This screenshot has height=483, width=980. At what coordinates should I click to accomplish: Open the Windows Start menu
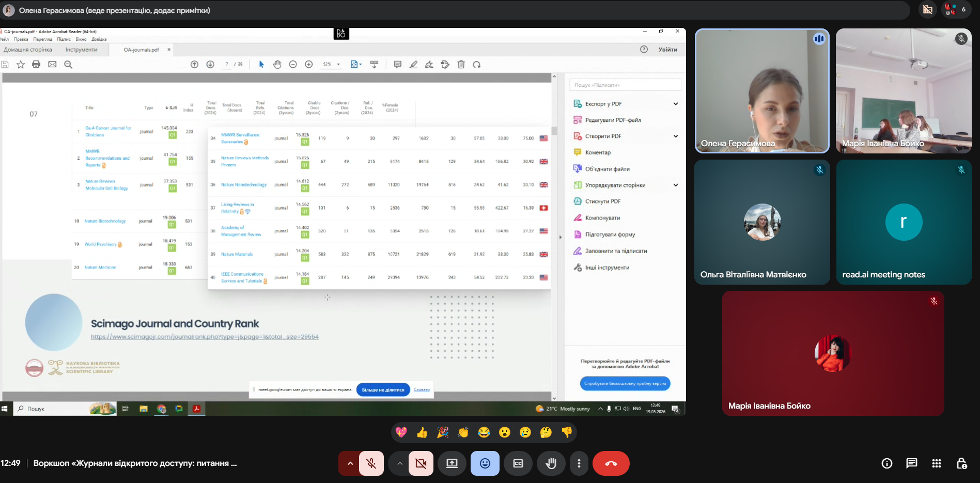(x=5, y=409)
